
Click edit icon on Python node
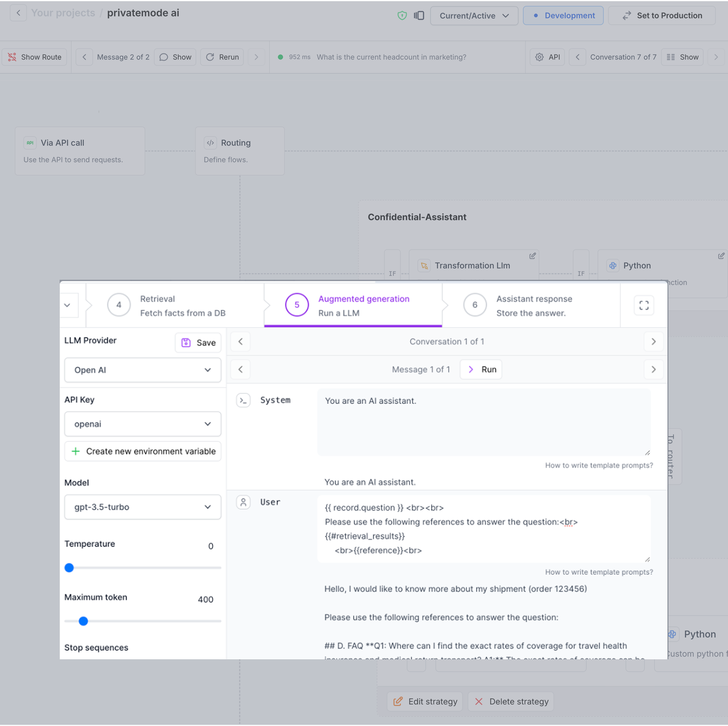click(x=720, y=256)
